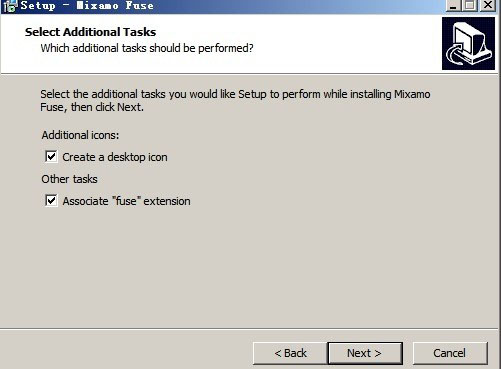The width and height of the screenshot is (501, 369).
Task: Minimize the Setup window
Action: (x=453, y=5)
